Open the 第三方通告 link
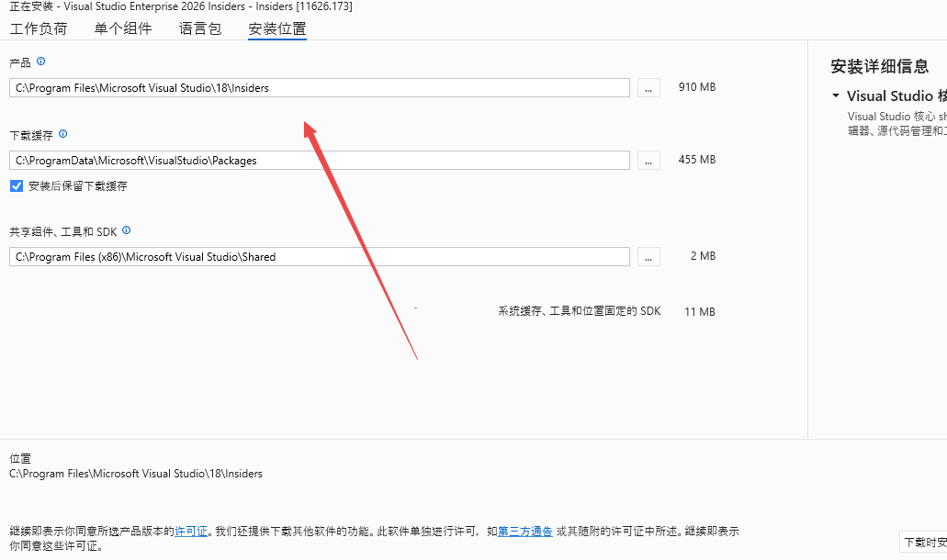 pyautogui.click(x=525, y=531)
